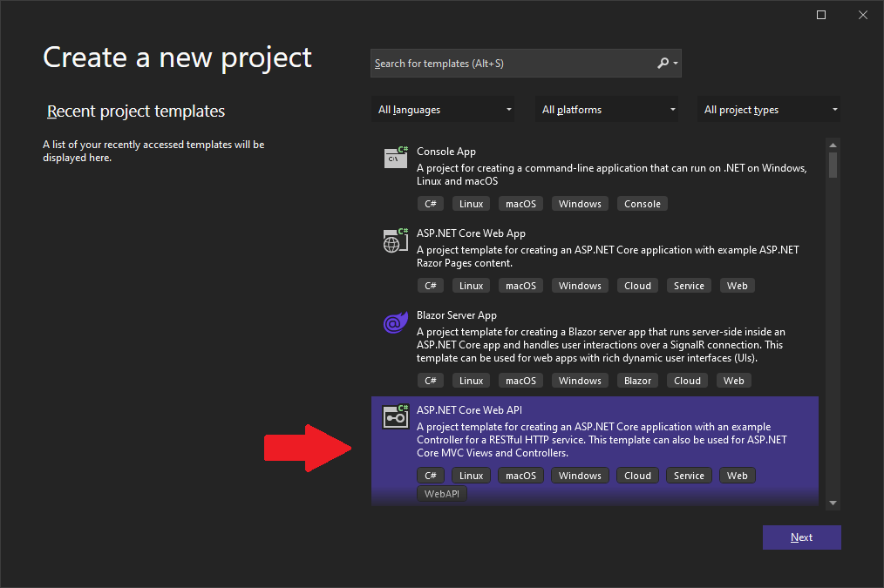
Task: Select the Console App template icon
Action: point(395,159)
